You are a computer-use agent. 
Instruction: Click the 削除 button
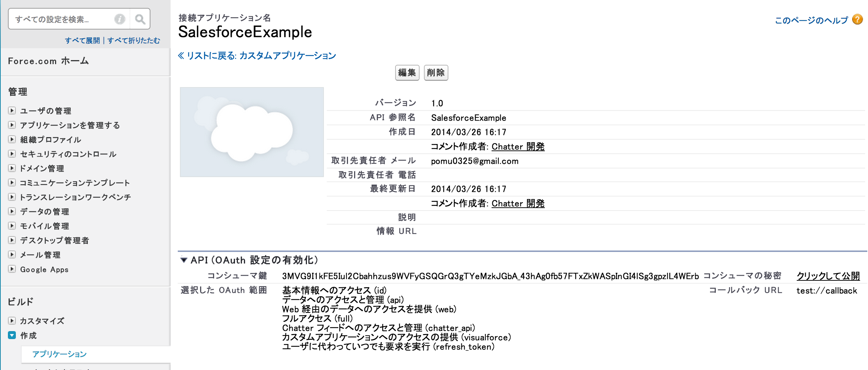coord(436,72)
